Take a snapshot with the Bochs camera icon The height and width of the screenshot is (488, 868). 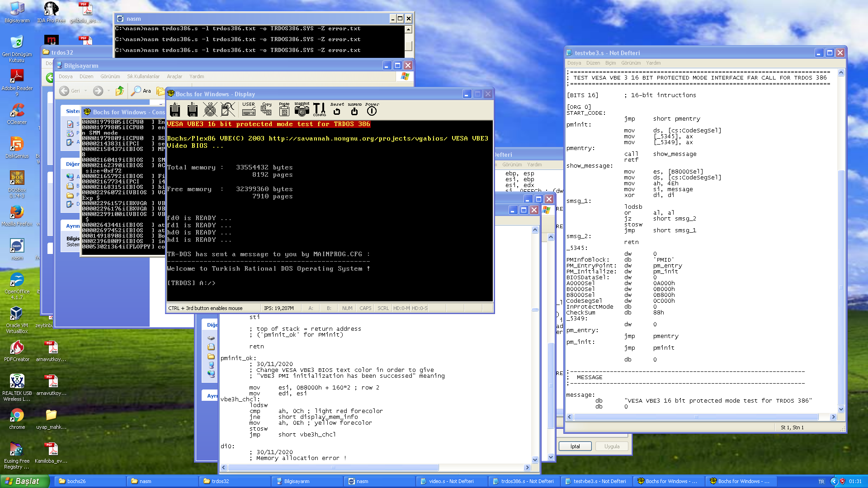pos(302,109)
